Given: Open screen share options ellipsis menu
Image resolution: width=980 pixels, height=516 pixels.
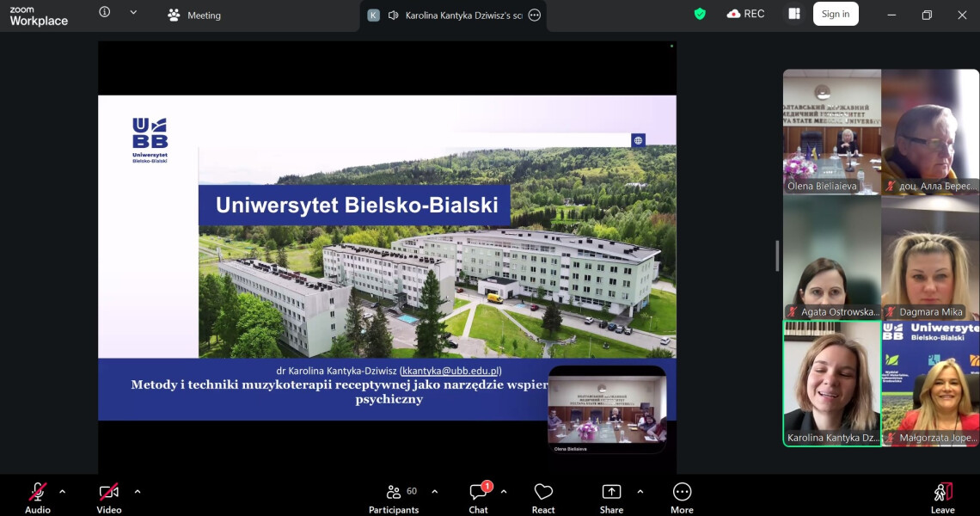Looking at the screenshot, I should coord(535,15).
